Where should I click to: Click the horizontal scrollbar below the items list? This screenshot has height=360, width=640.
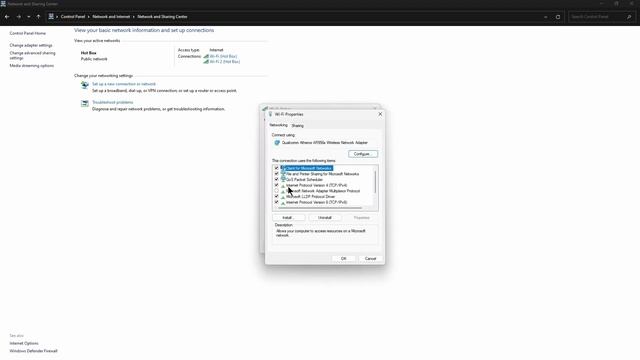321,208
